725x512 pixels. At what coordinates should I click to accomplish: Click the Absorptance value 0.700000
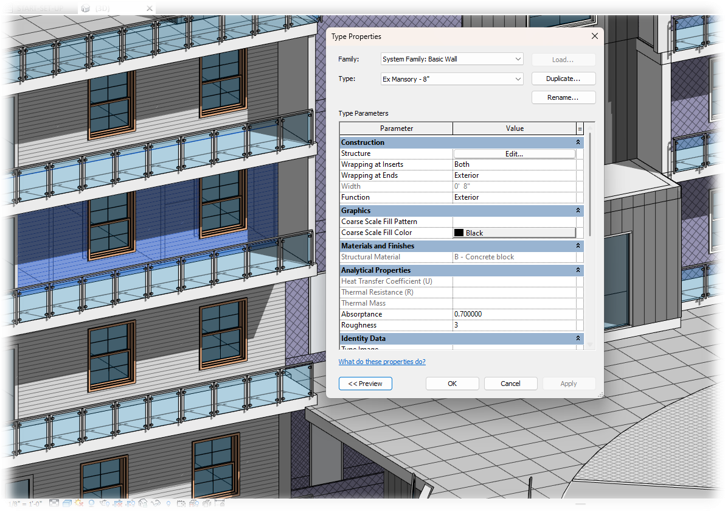[x=514, y=315]
